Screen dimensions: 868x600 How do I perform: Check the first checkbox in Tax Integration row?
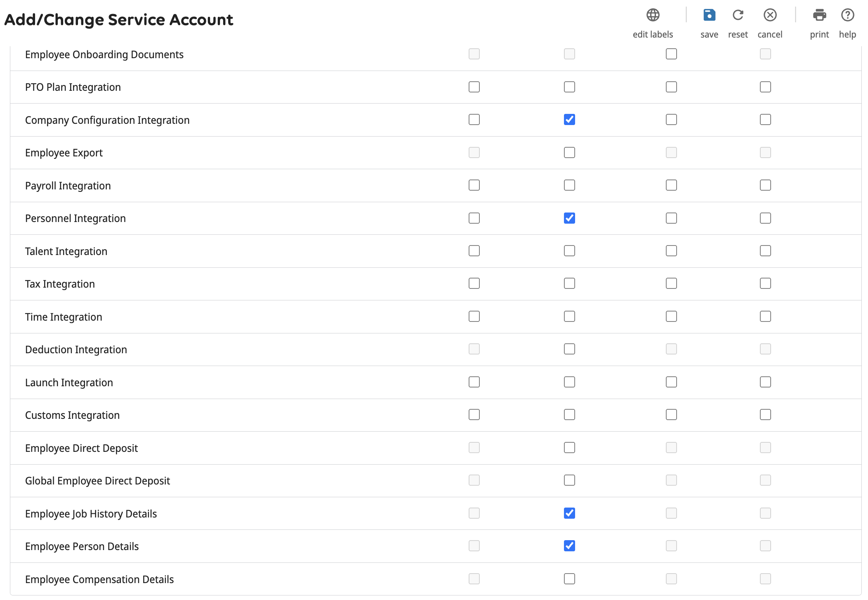point(474,283)
